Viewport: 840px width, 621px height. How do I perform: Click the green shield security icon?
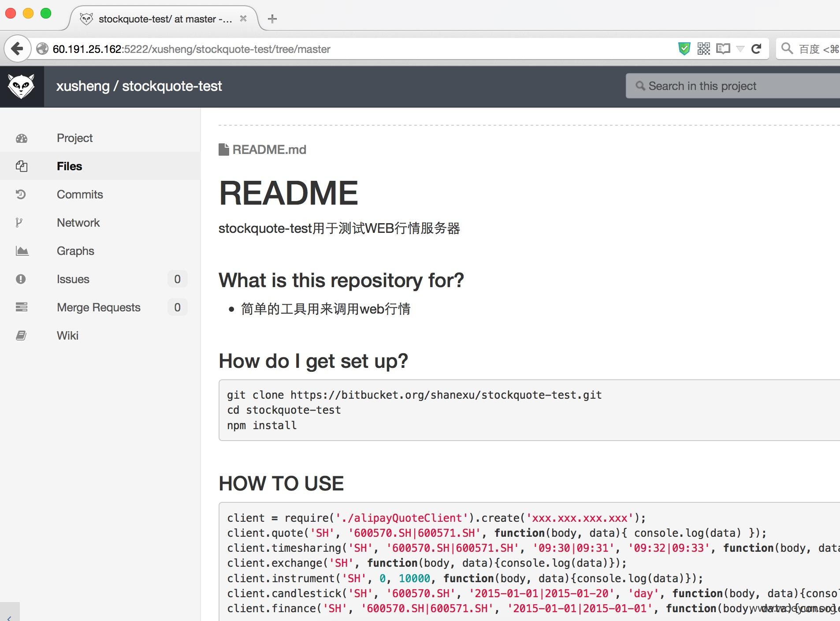684,49
